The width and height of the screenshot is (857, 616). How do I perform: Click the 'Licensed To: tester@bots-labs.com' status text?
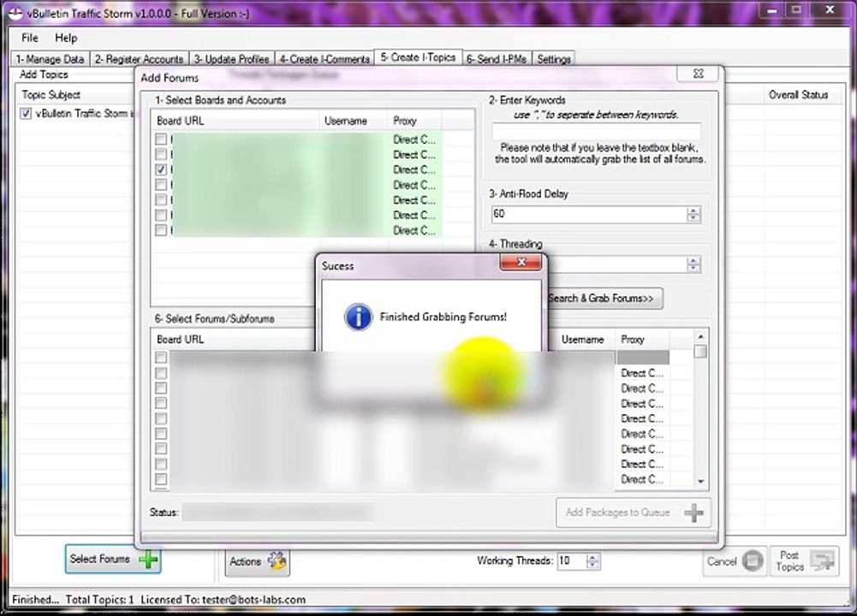223,600
